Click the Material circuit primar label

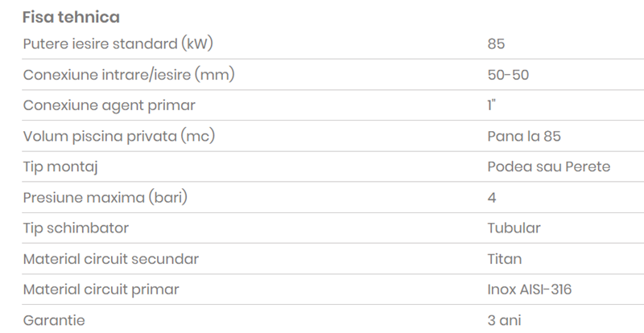click(101, 290)
